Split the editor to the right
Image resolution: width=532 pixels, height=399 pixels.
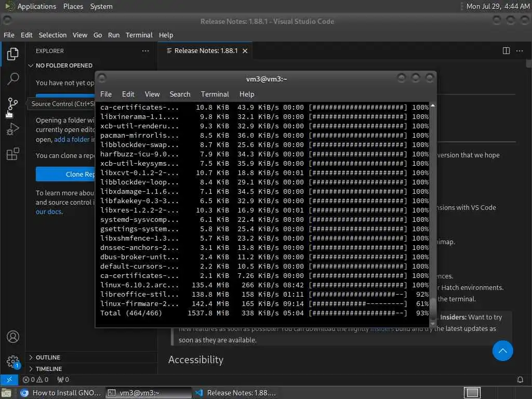pyautogui.click(x=506, y=51)
